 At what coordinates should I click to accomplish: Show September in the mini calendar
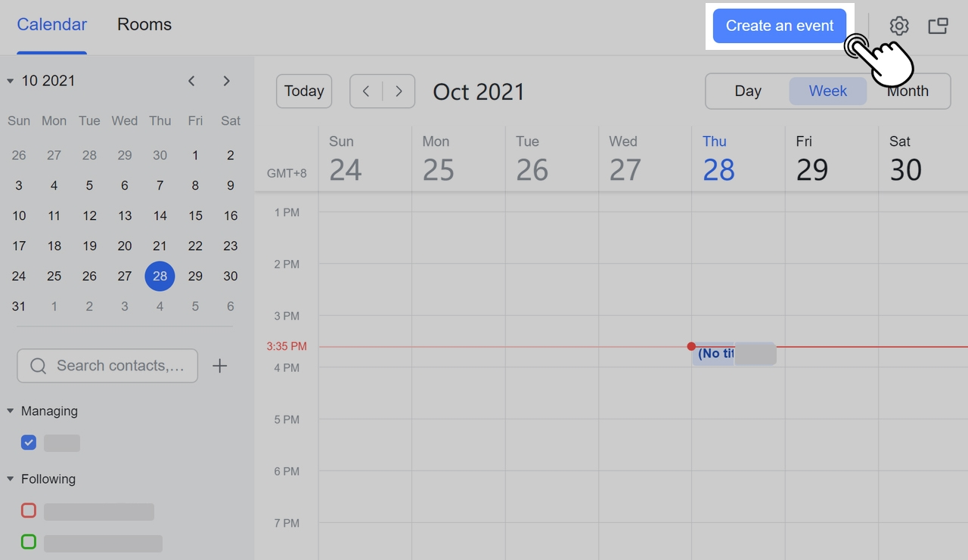pos(191,81)
